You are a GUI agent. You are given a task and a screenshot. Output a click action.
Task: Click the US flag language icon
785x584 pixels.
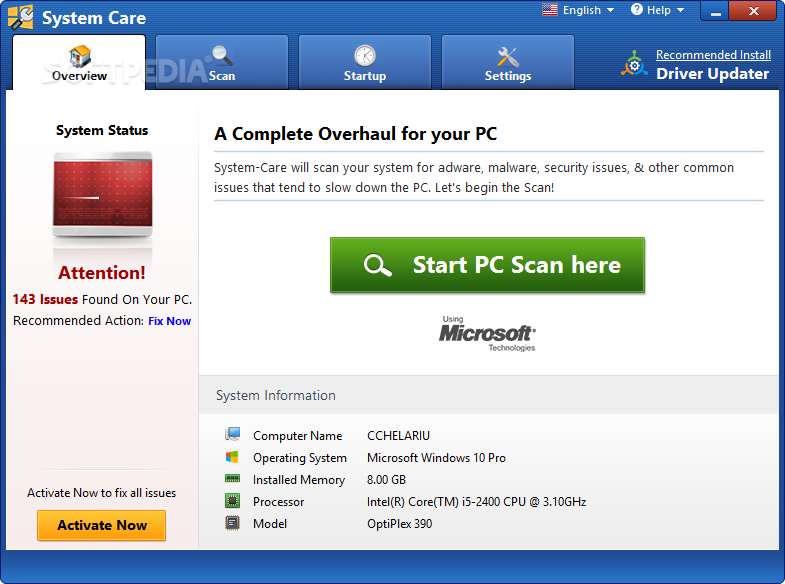pyautogui.click(x=550, y=10)
